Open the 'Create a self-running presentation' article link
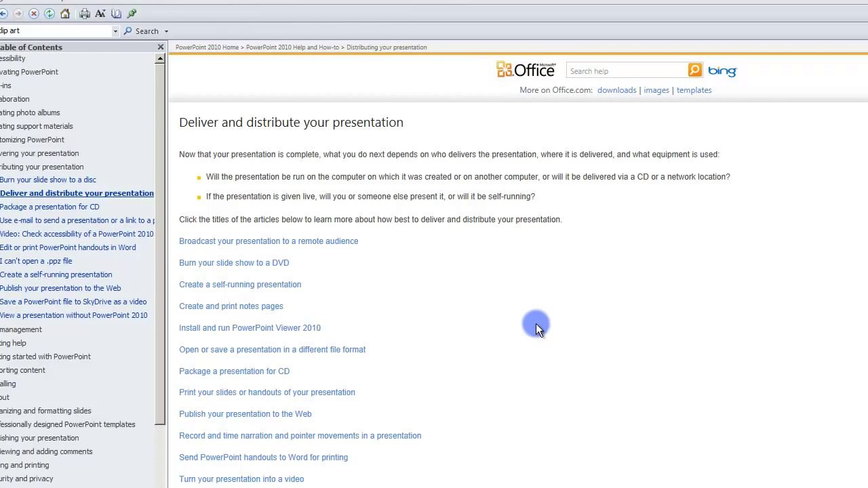This screenshot has height=488, width=868. tap(240, 285)
